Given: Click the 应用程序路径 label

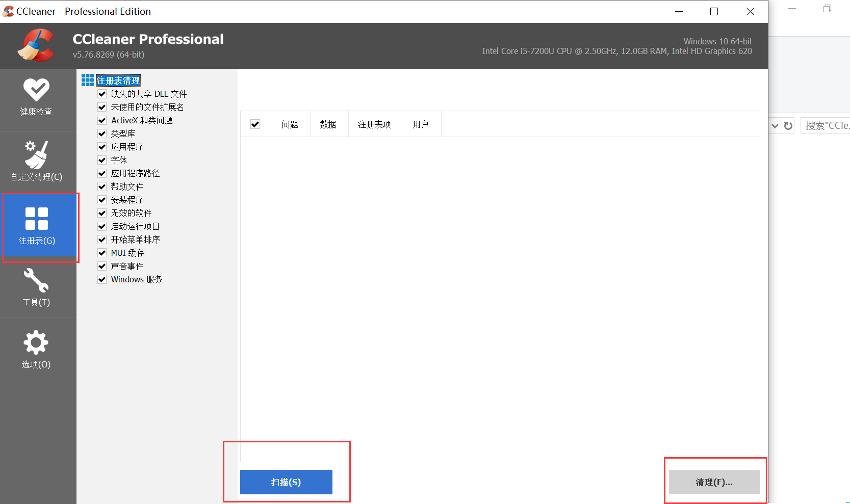Looking at the screenshot, I should click(x=136, y=173).
